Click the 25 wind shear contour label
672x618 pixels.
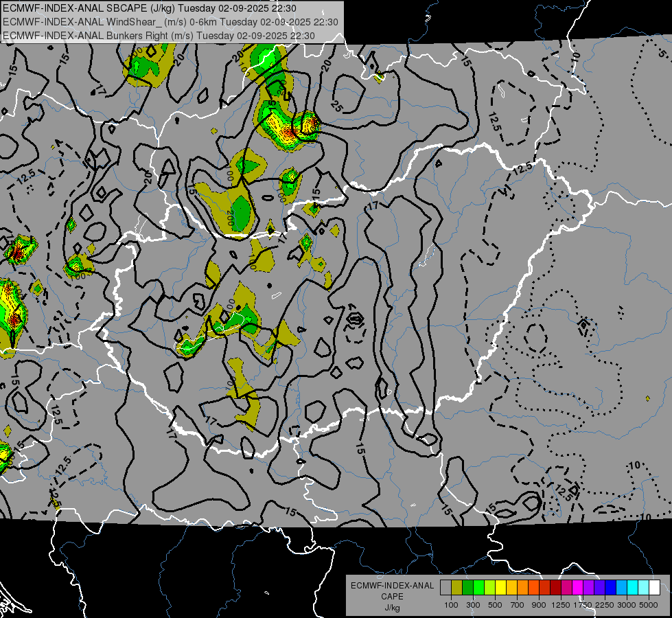(x=337, y=106)
